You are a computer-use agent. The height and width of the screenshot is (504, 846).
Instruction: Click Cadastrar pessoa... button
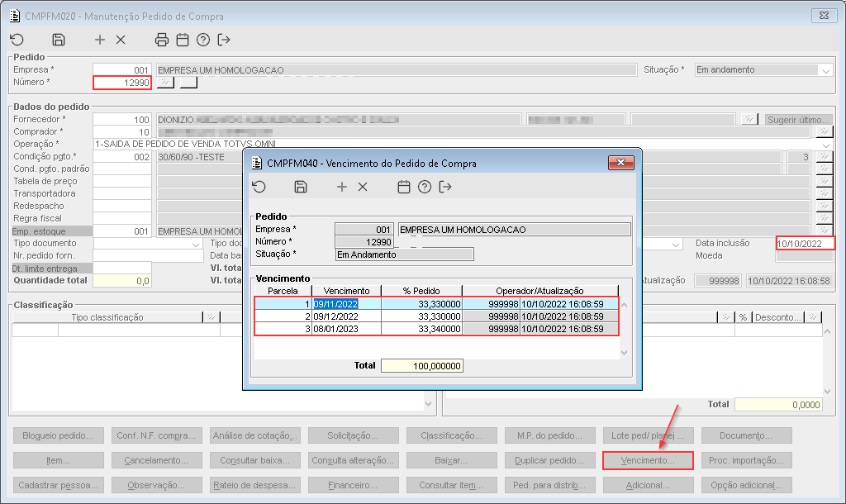59,485
